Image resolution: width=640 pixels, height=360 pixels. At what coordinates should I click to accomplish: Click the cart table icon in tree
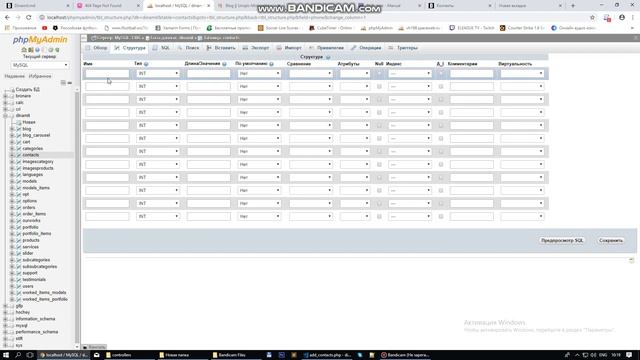click(18, 142)
